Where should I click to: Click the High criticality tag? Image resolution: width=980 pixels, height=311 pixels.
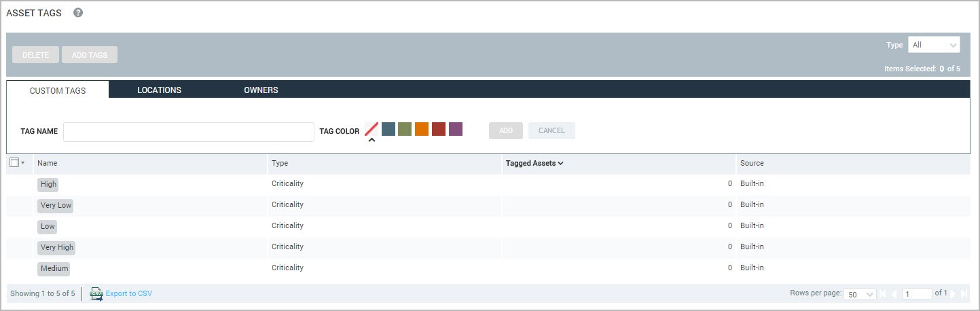click(x=48, y=184)
